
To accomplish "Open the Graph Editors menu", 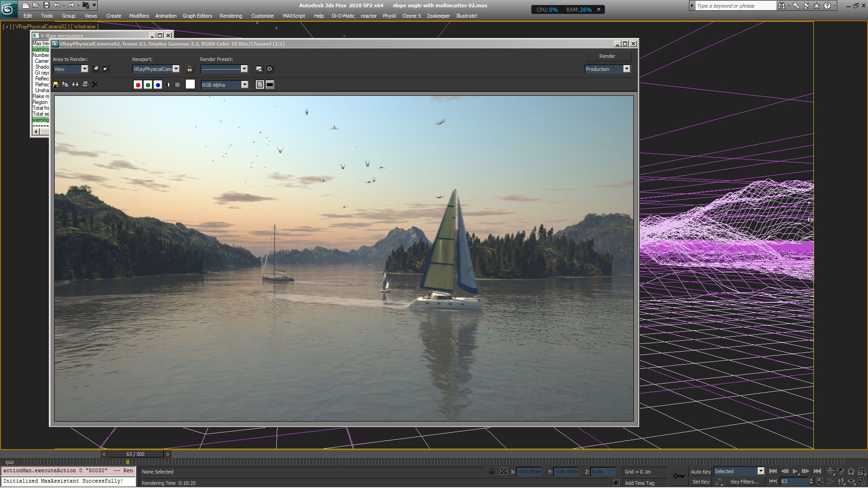I will pyautogui.click(x=197, y=16).
